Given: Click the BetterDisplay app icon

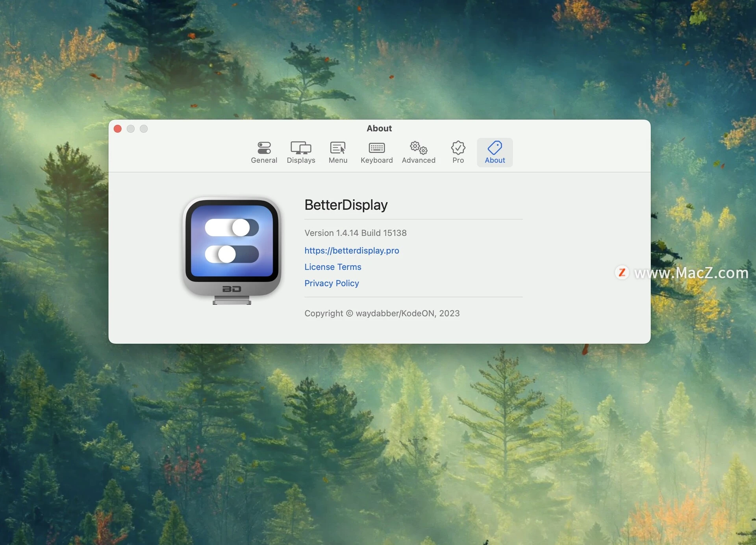Looking at the screenshot, I should pyautogui.click(x=232, y=250).
